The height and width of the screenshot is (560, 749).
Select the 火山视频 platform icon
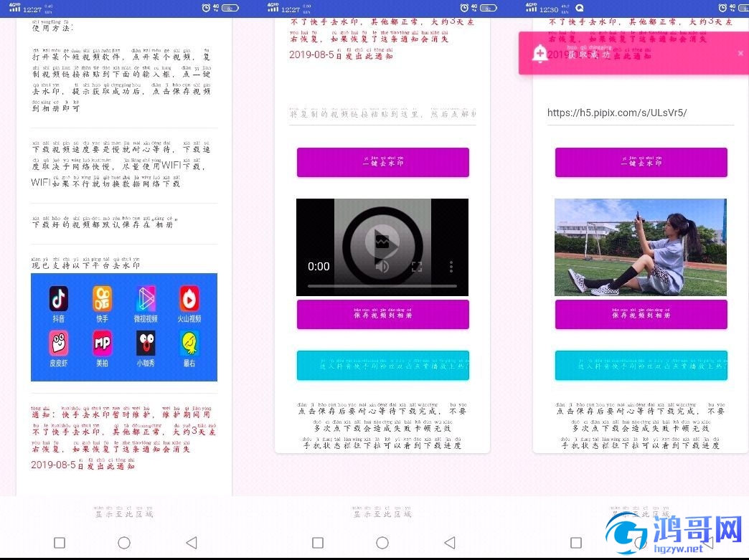pyautogui.click(x=189, y=299)
